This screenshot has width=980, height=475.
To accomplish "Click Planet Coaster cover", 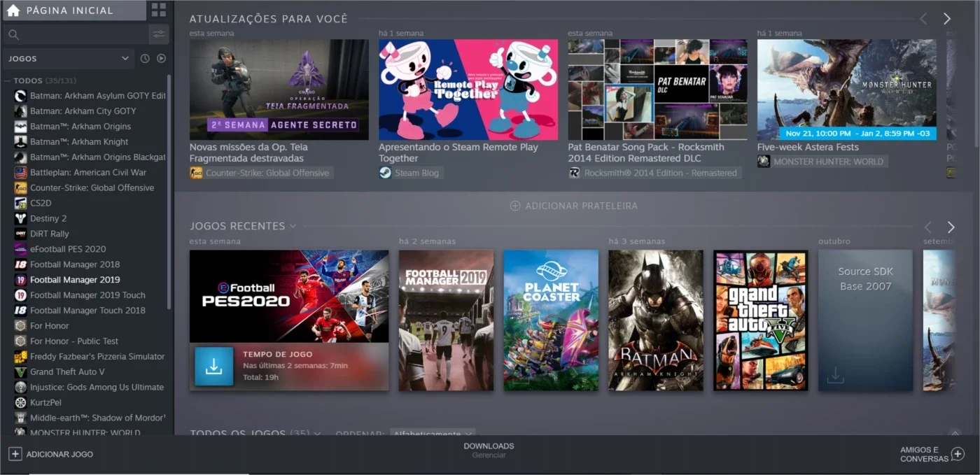I will click(551, 320).
